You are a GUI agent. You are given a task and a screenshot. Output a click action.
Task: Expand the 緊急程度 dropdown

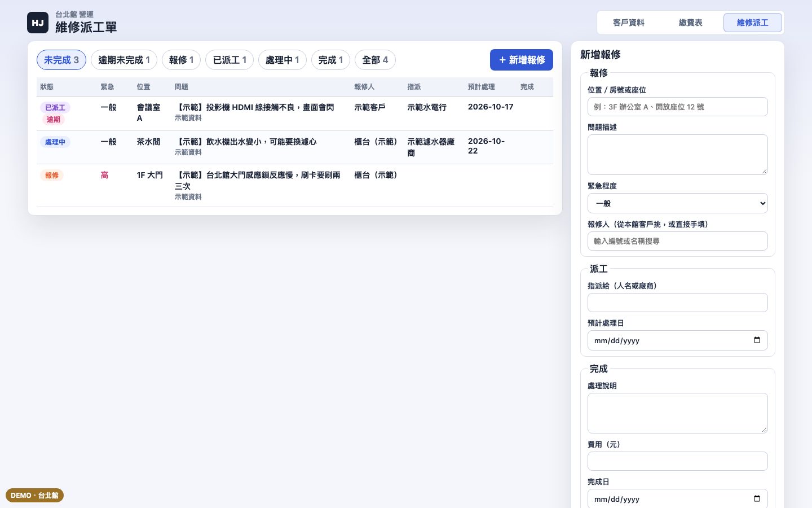(678, 203)
